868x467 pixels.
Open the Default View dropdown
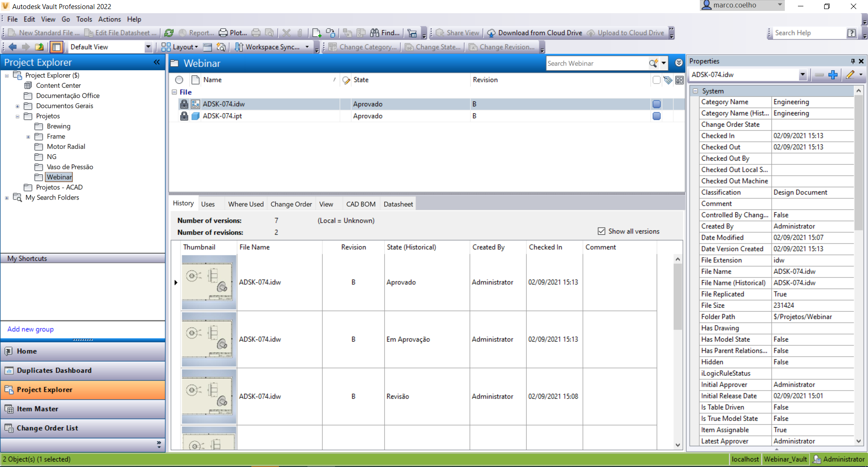tap(148, 47)
